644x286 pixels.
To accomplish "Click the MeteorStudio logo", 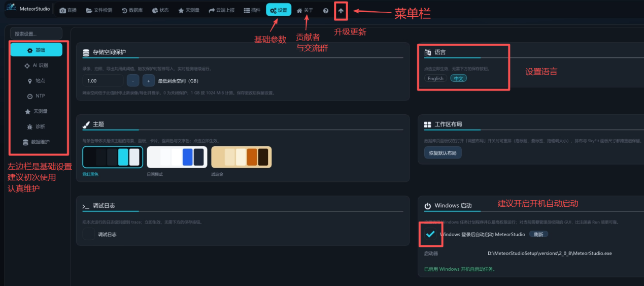I will [28, 9].
